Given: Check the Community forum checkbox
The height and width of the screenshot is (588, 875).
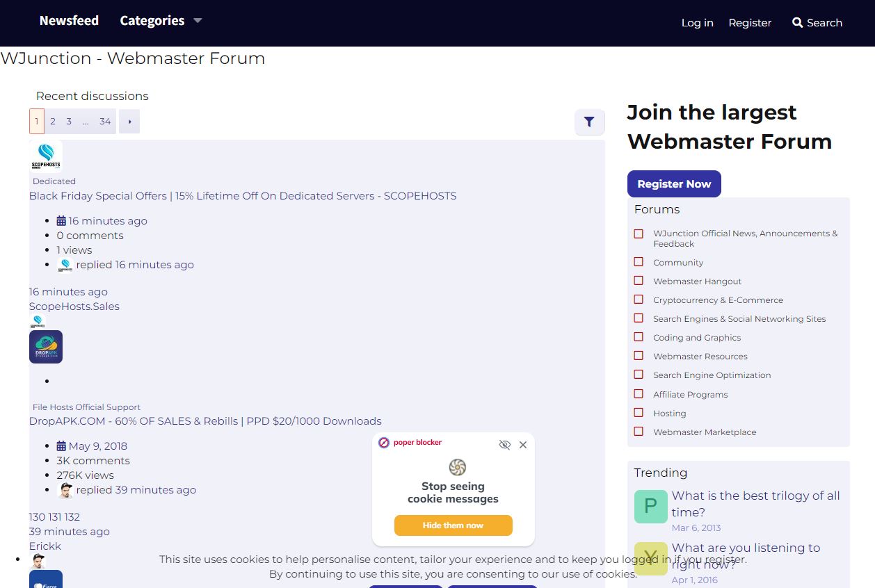Looking at the screenshot, I should click(639, 262).
